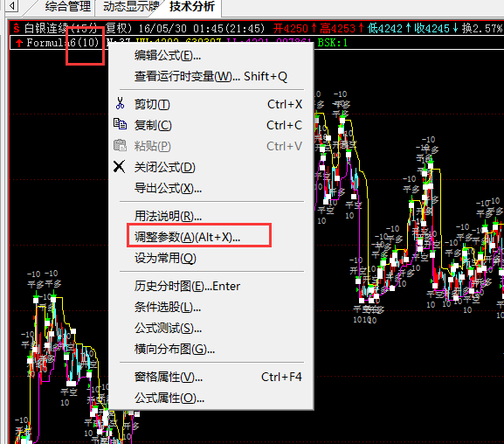504x444 pixels.
Task: Select 公式测试(S)... menu item
Action: [x=212, y=328]
